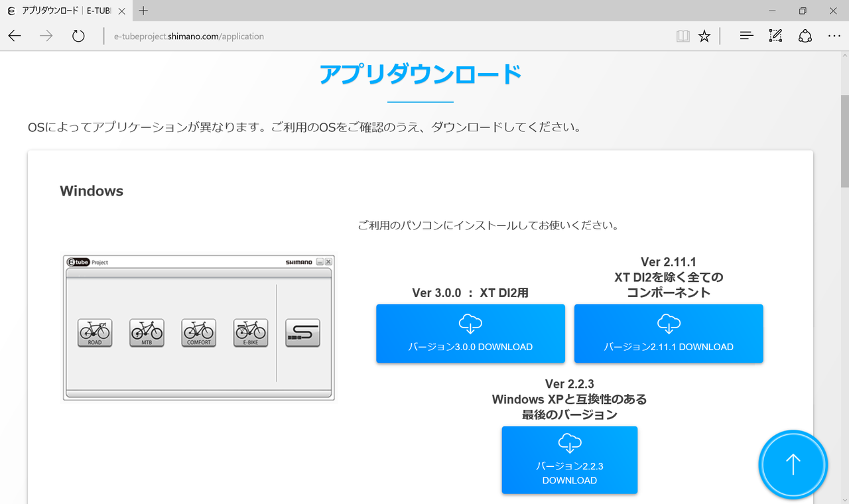This screenshot has height=504, width=849.
Task: Click the scroll-to-top arrow button
Action: coord(793,464)
